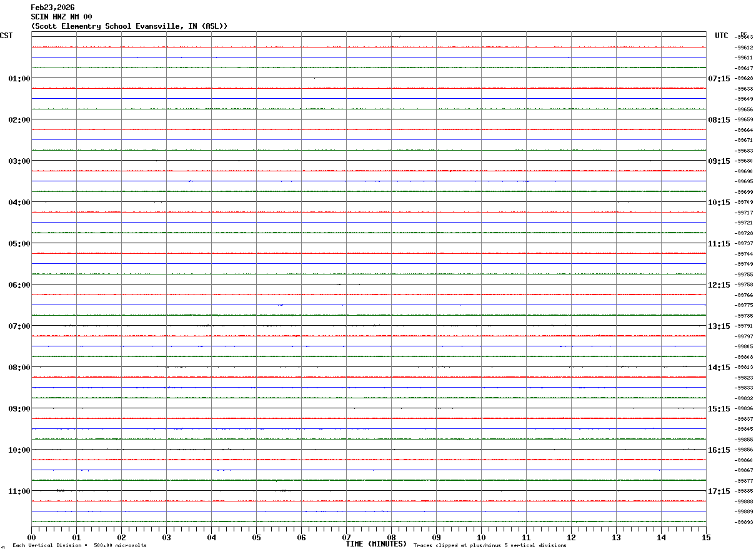Click the Feb23,2026 date header

coord(52,8)
